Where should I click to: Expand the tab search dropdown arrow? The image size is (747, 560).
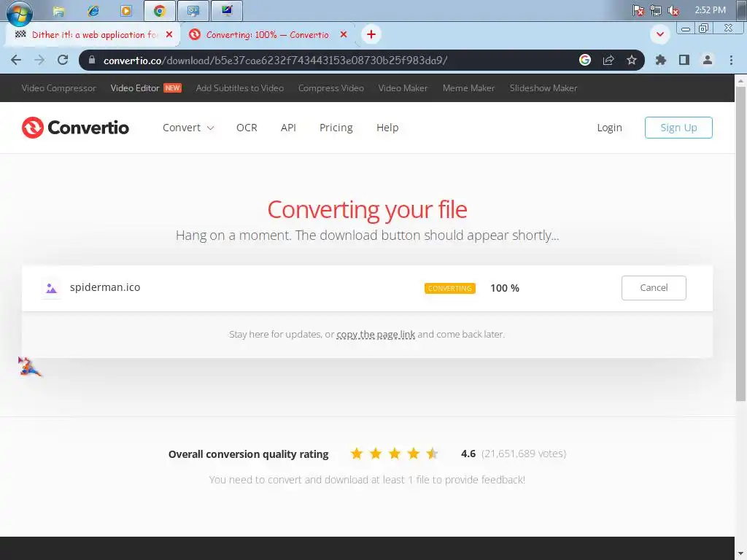(659, 34)
